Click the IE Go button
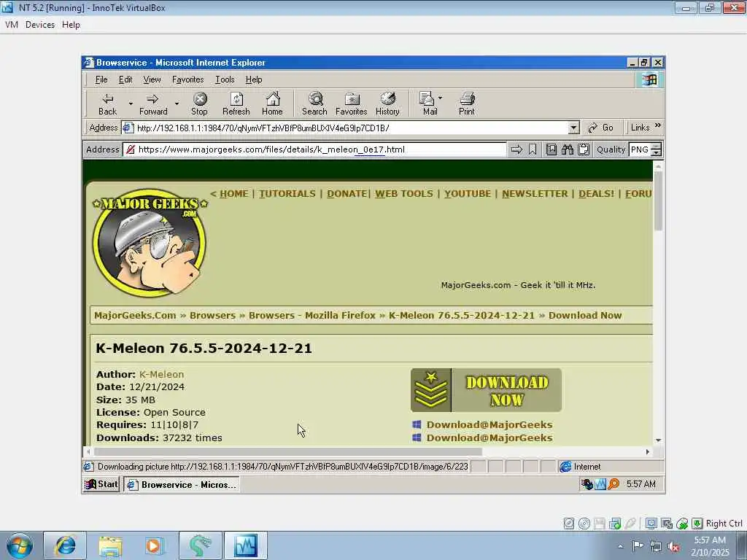 click(601, 128)
